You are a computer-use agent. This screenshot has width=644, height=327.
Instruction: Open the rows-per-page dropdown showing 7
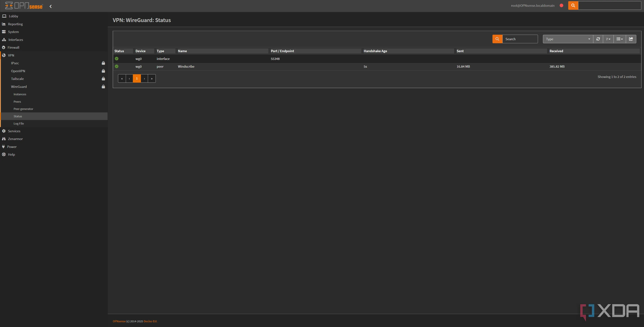[608, 39]
